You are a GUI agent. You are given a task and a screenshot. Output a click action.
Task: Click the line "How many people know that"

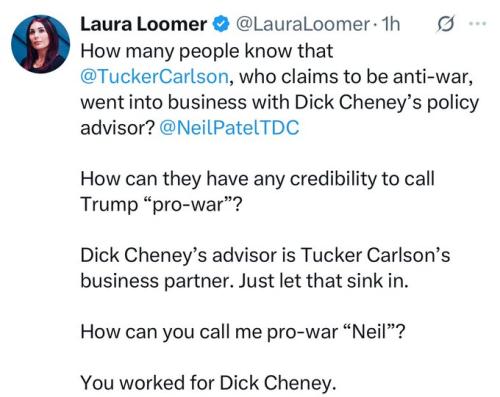[x=207, y=52]
